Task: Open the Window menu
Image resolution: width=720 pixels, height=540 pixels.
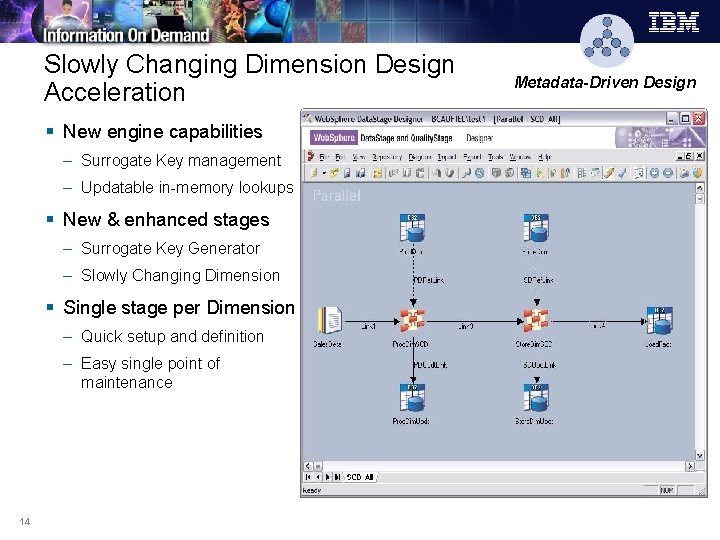Action: [x=520, y=157]
